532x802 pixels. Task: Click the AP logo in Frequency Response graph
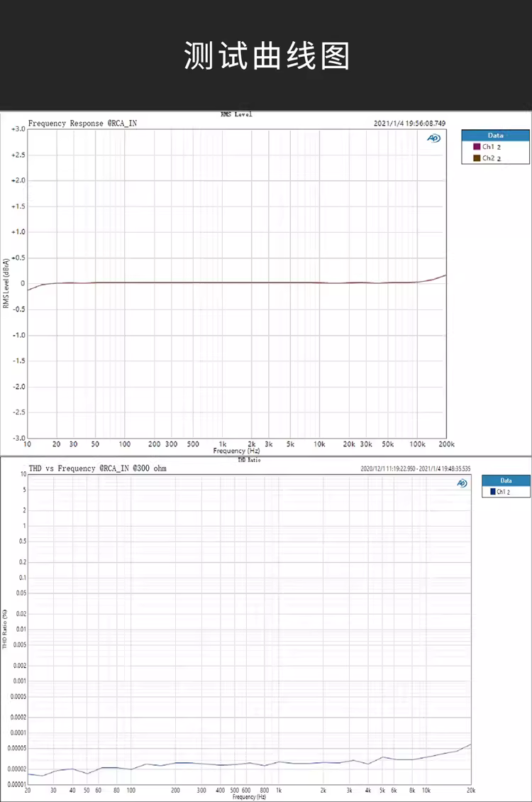point(433,138)
